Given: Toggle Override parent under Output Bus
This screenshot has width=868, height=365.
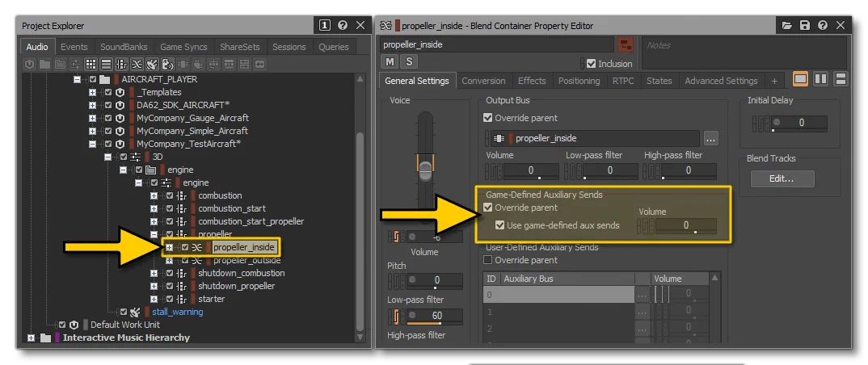Looking at the screenshot, I should [487, 118].
